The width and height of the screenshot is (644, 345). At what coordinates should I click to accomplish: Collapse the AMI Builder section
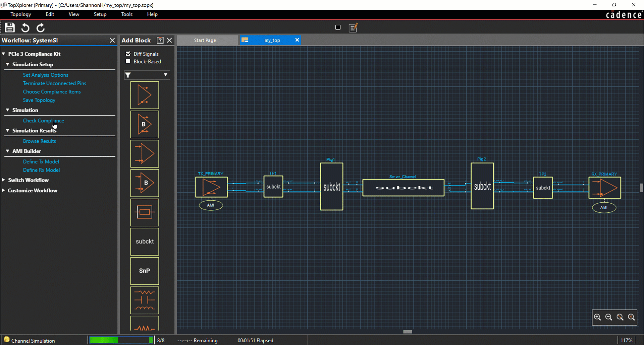point(7,151)
